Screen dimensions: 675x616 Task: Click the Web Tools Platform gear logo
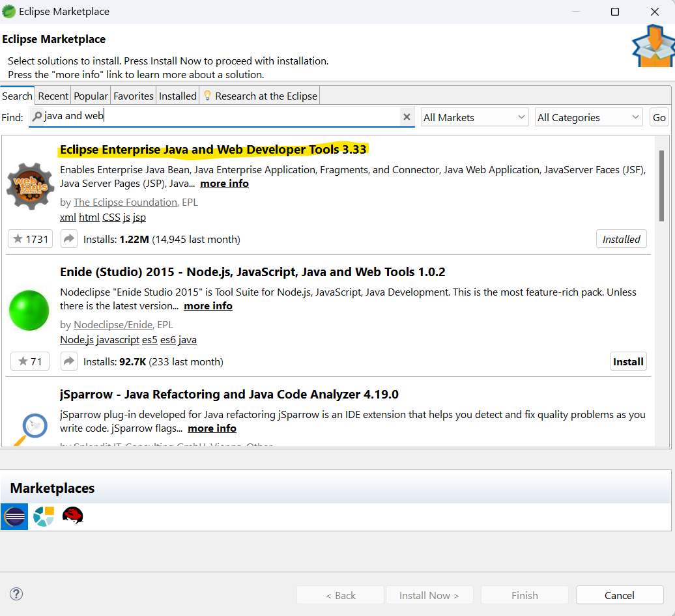click(x=30, y=186)
